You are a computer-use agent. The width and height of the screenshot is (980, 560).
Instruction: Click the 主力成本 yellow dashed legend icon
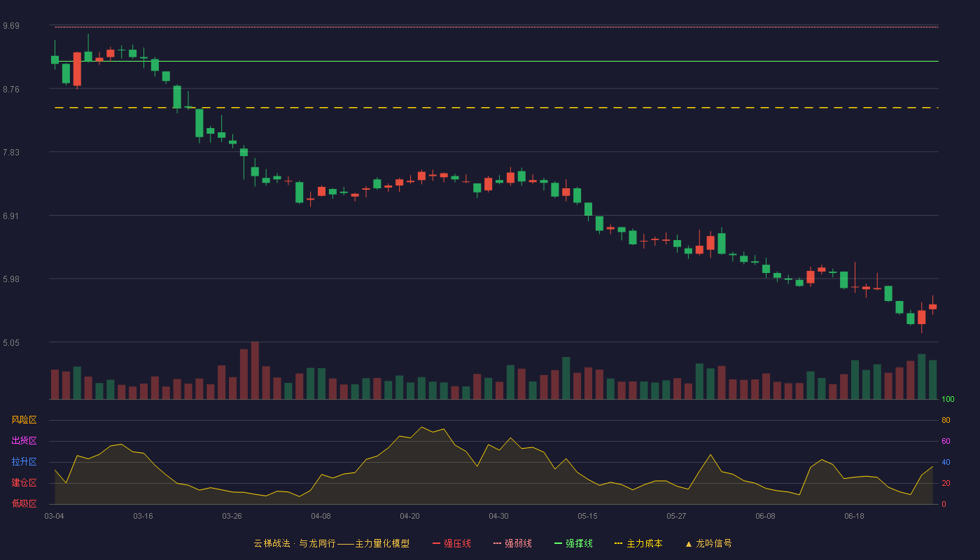point(618,543)
